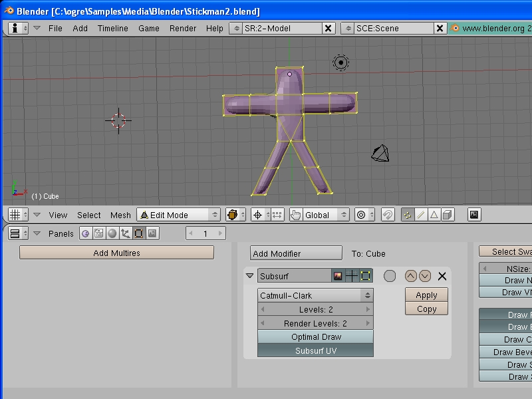Toggle the 3D transform manipulator hand icon
532x399 pixels.
pyautogui.click(x=295, y=215)
